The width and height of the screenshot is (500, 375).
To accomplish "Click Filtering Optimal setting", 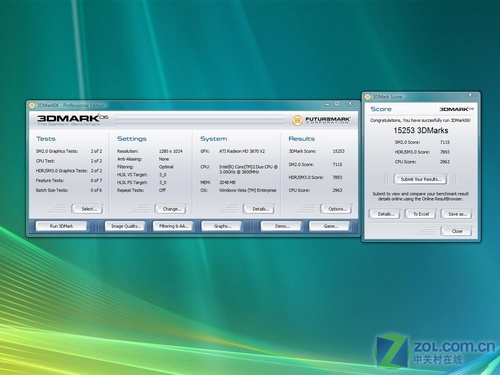I will click(145, 167).
